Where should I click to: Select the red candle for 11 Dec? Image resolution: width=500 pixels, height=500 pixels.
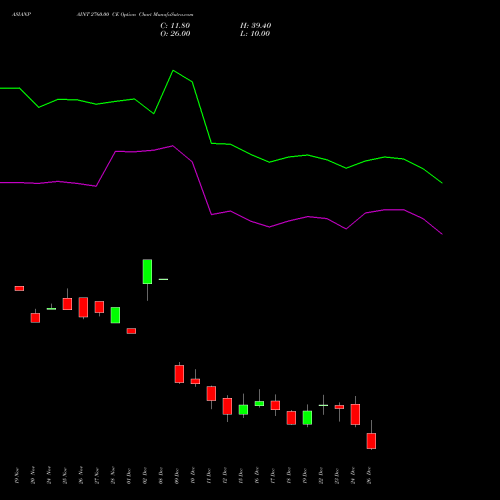(211, 393)
